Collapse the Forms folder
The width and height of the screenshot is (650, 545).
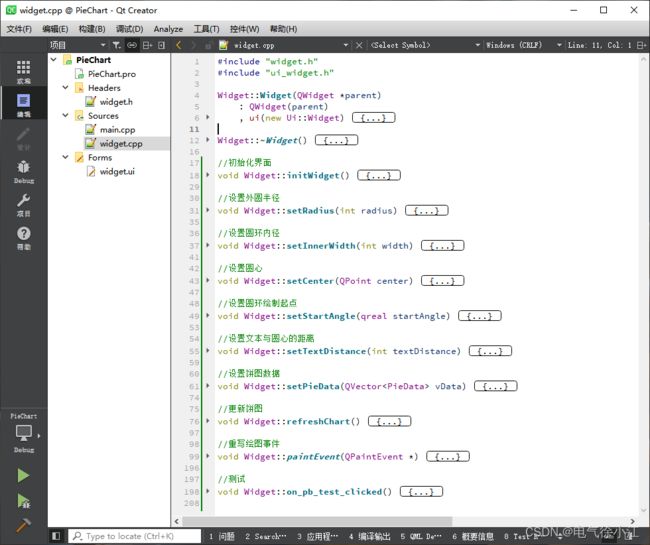coord(65,157)
